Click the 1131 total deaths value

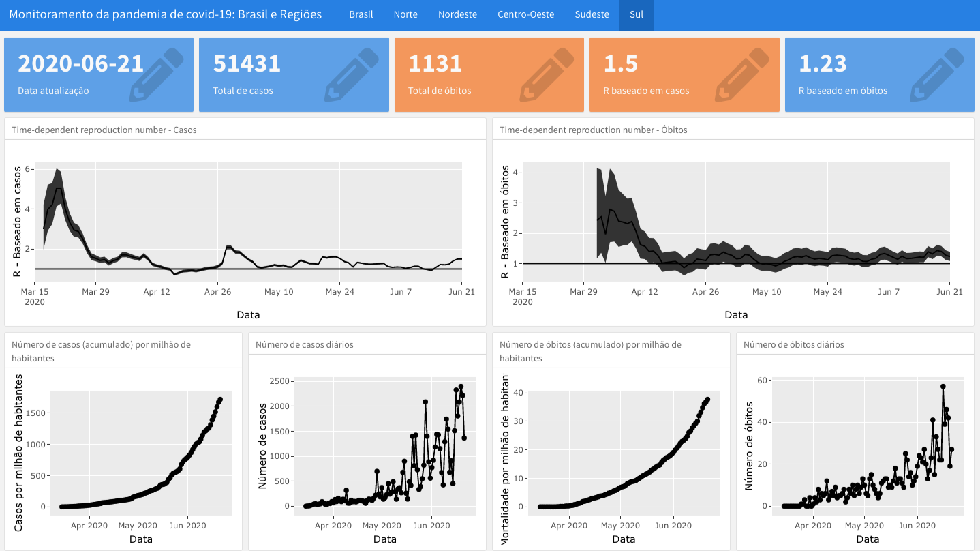point(435,63)
